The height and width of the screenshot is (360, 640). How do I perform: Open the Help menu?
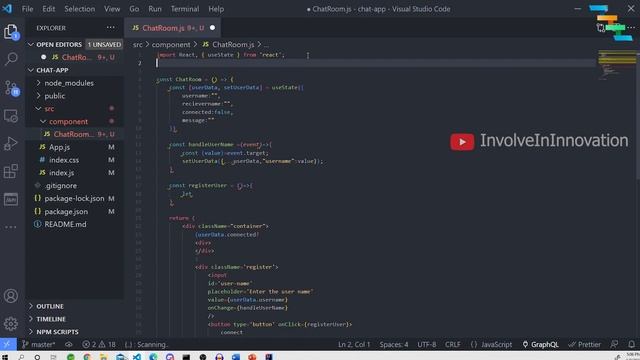point(216,9)
